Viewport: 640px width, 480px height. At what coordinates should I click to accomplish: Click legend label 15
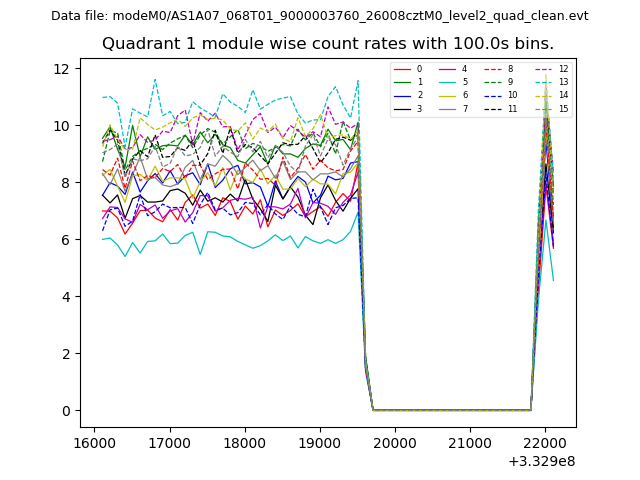click(x=563, y=108)
